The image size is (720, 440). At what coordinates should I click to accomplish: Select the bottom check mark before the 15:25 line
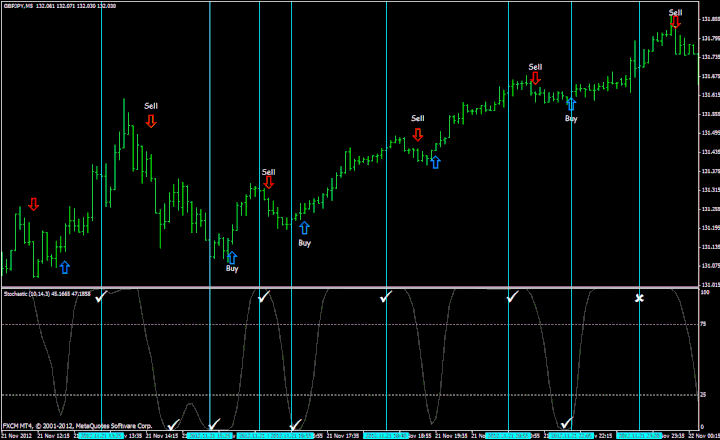(173, 424)
